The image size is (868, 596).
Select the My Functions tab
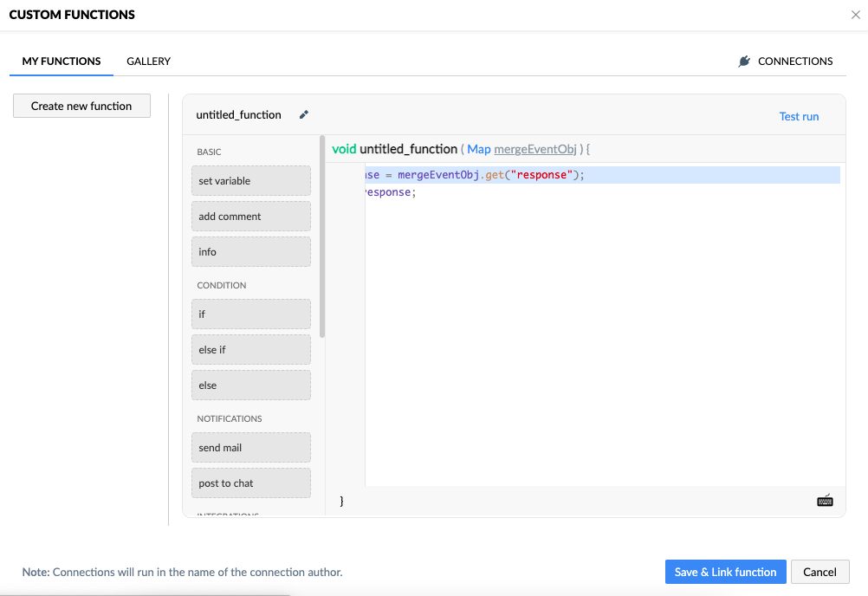pyautogui.click(x=62, y=62)
